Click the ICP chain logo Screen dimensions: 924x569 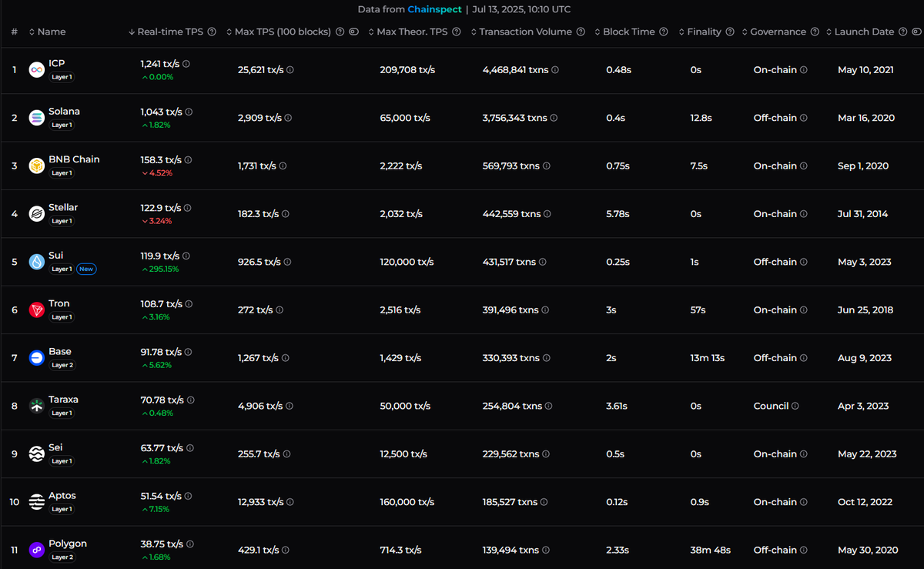(x=36, y=70)
